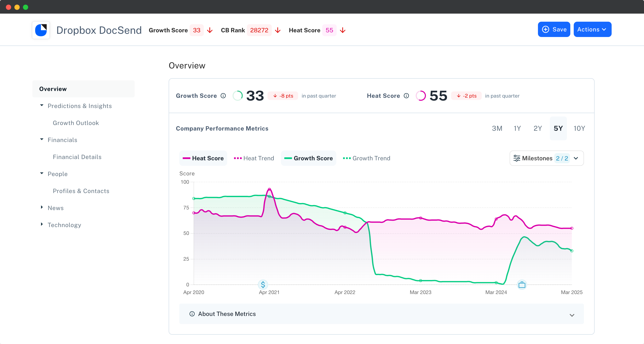Click the red down arrow beside CB Rank
Image resolution: width=644 pixels, height=344 pixels.
278,30
